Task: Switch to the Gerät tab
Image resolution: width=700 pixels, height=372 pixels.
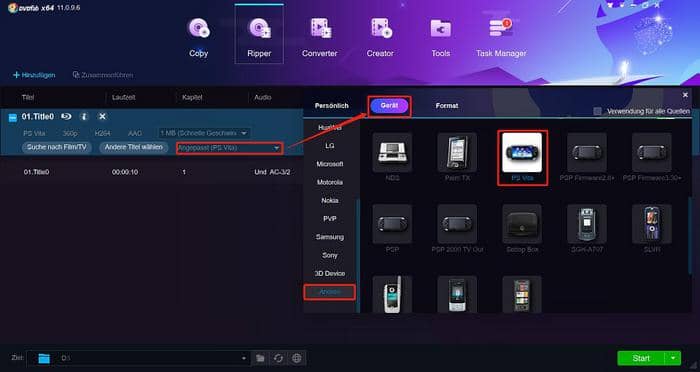Action: coord(389,106)
